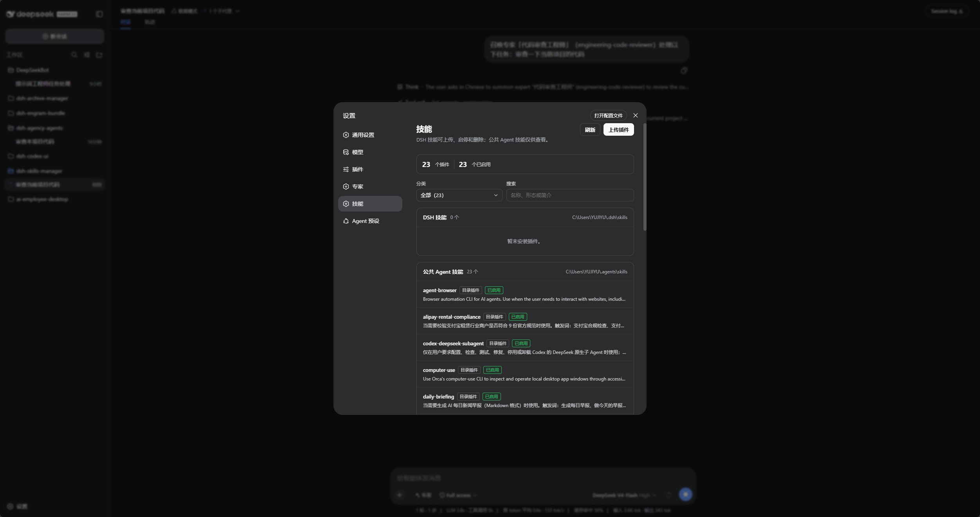This screenshot has width=980, height=517.
Task: Click the codex-deepseek-subagent skill name
Action: [453, 343]
